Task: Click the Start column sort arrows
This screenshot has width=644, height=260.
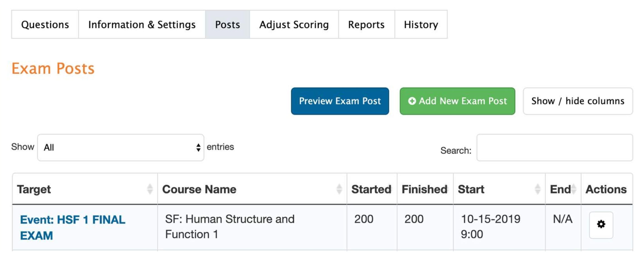Action: point(537,189)
